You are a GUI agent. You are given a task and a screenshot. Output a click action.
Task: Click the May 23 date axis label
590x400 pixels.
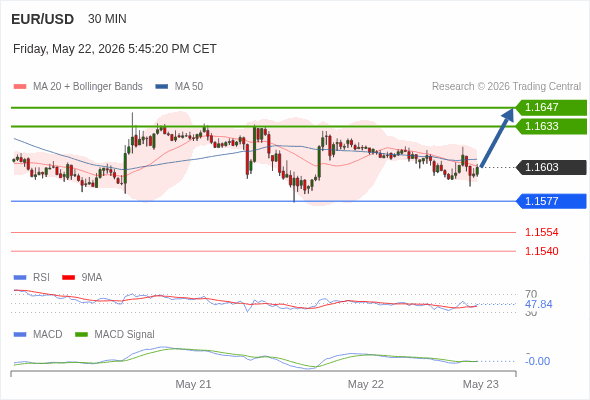tap(481, 384)
